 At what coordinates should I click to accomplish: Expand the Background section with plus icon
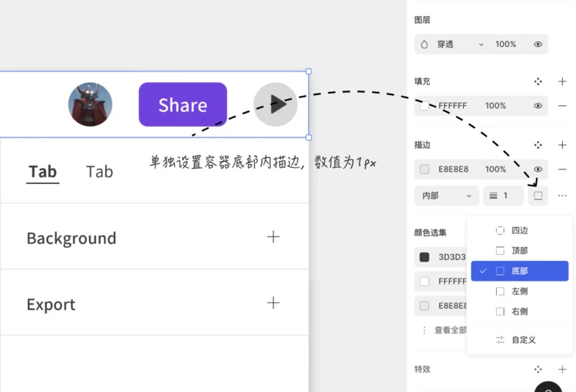click(x=273, y=237)
